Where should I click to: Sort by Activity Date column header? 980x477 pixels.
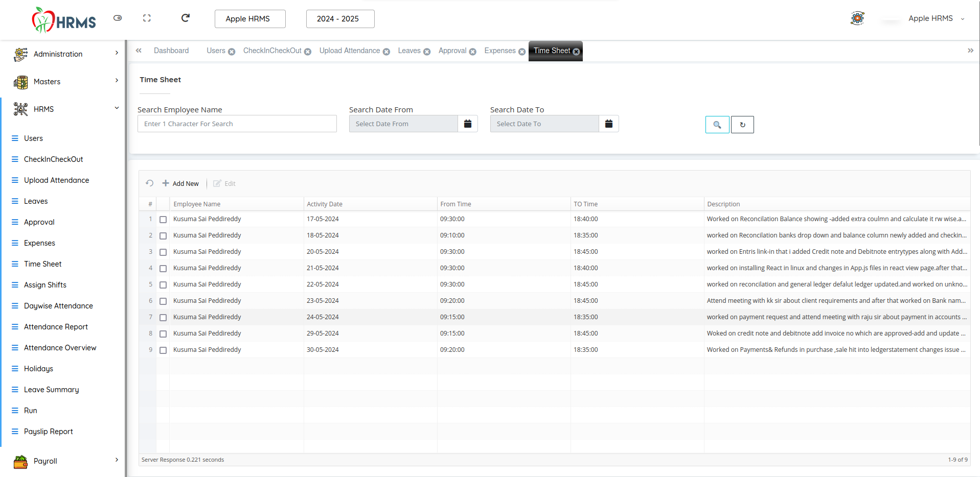point(370,204)
